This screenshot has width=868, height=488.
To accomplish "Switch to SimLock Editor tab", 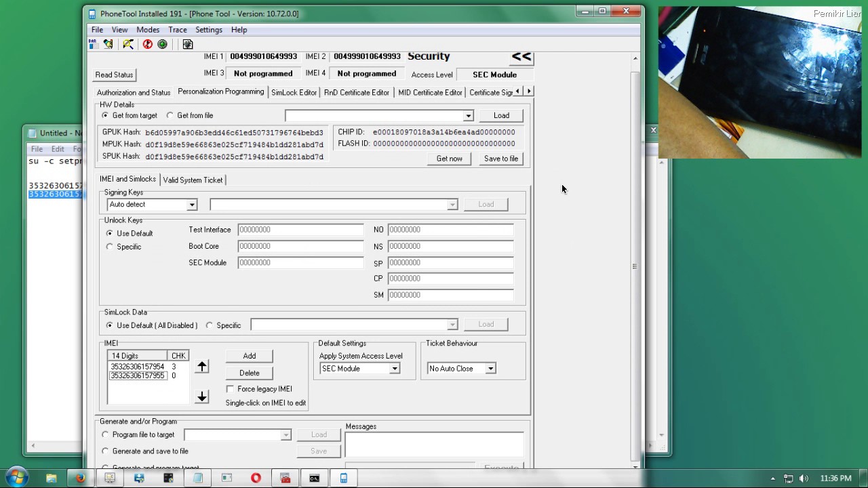I will [294, 93].
